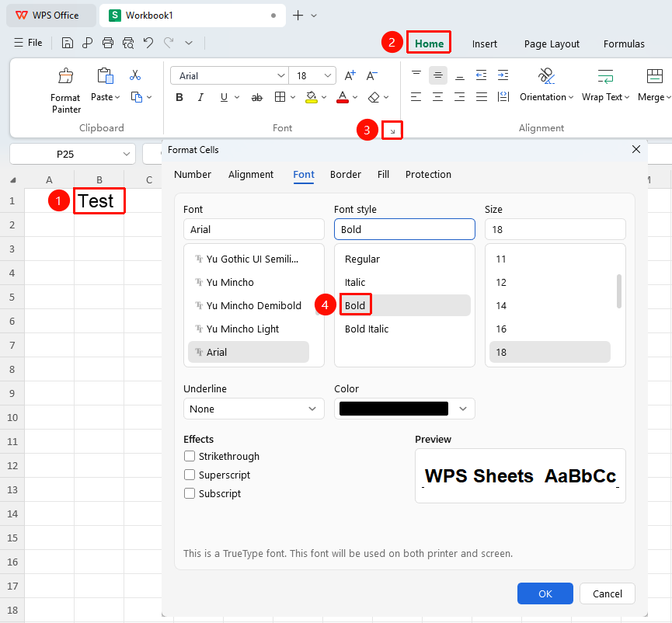Screen dimensions: 672x623
Task: Click the Increase Font Size icon
Action: click(350, 76)
